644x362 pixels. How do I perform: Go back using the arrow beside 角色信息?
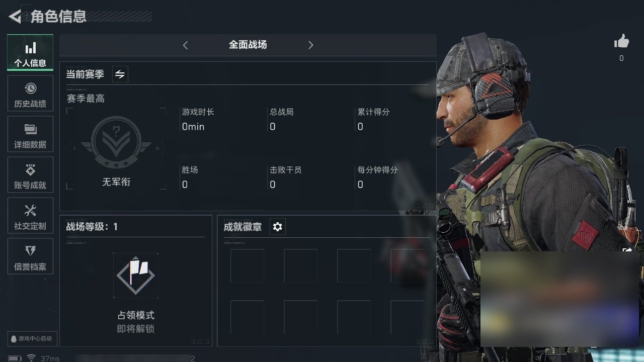pos(15,17)
